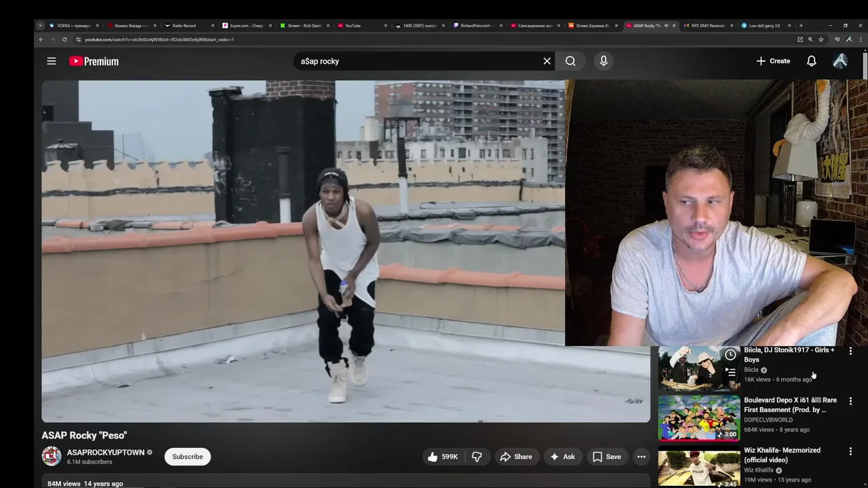
Task: Mute the ASAP Rocky tab audio icon
Action: tap(666, 26)
